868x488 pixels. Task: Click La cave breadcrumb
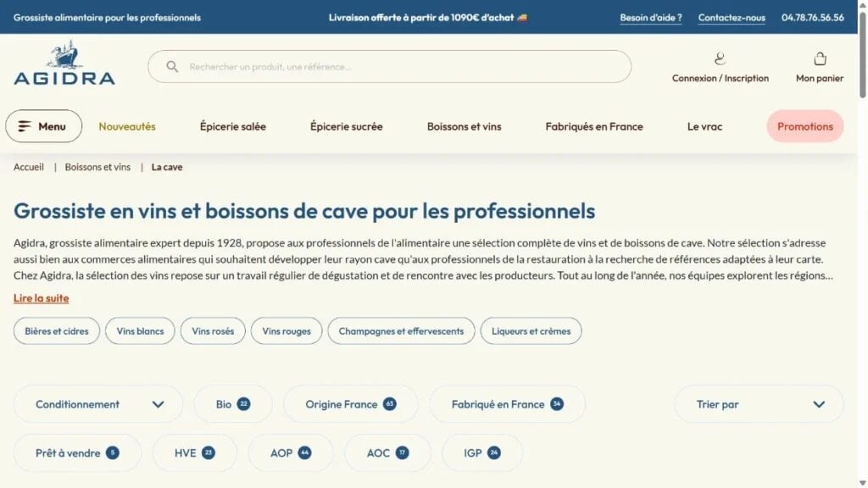[x=167, y=167]
